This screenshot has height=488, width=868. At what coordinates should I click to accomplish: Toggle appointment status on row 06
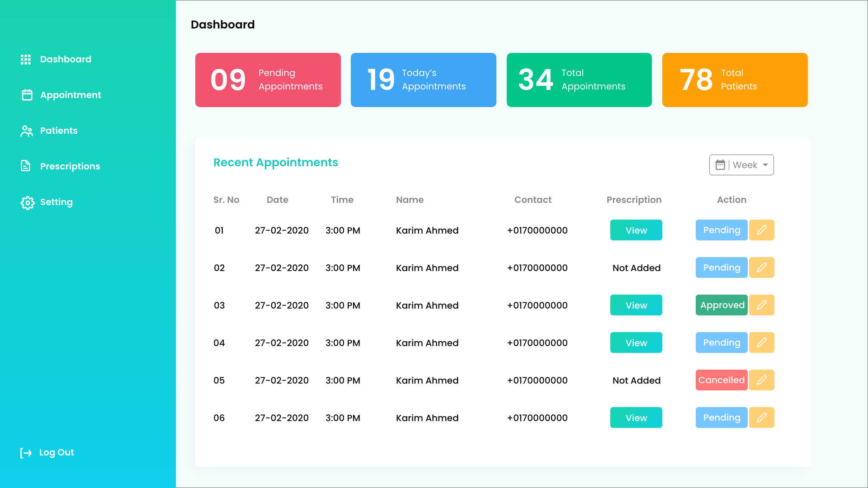point(722,418)
